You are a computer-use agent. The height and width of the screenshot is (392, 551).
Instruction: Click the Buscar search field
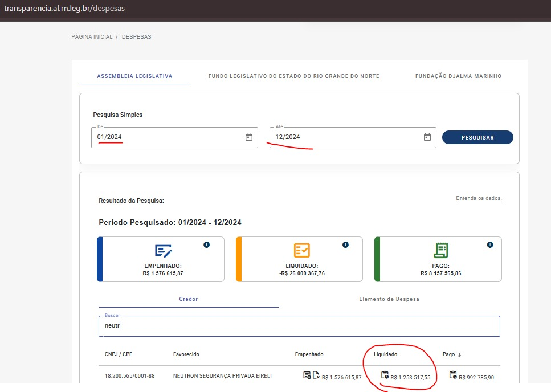click(299, 326)
